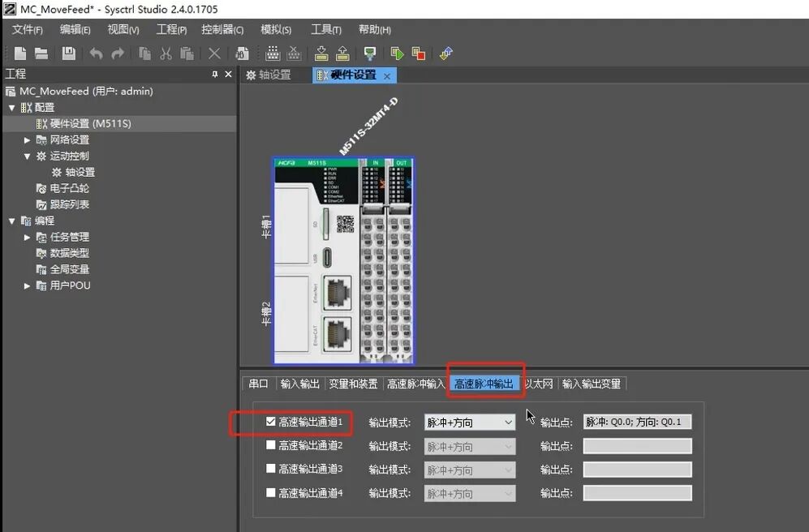Uncheck 高速输出通道1 checkbox
Screen dimensions: 809x532
270,421
